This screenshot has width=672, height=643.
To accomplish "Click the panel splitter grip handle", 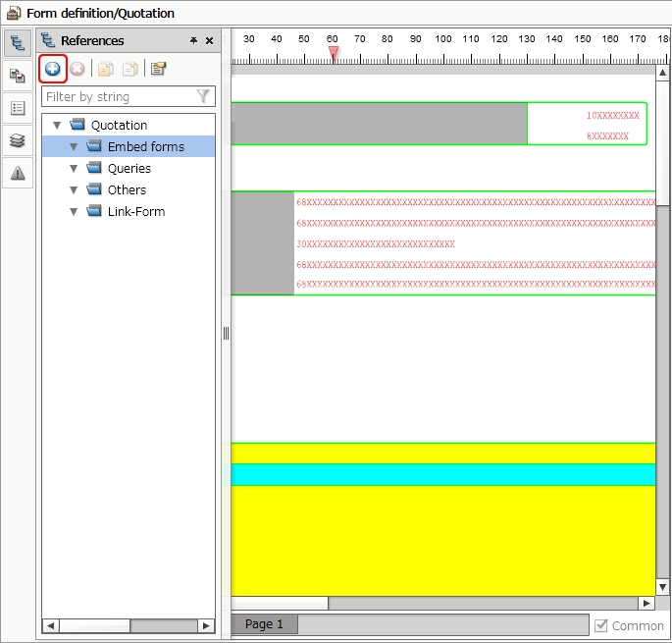I will pyautogui.click(x=226, y=333).
